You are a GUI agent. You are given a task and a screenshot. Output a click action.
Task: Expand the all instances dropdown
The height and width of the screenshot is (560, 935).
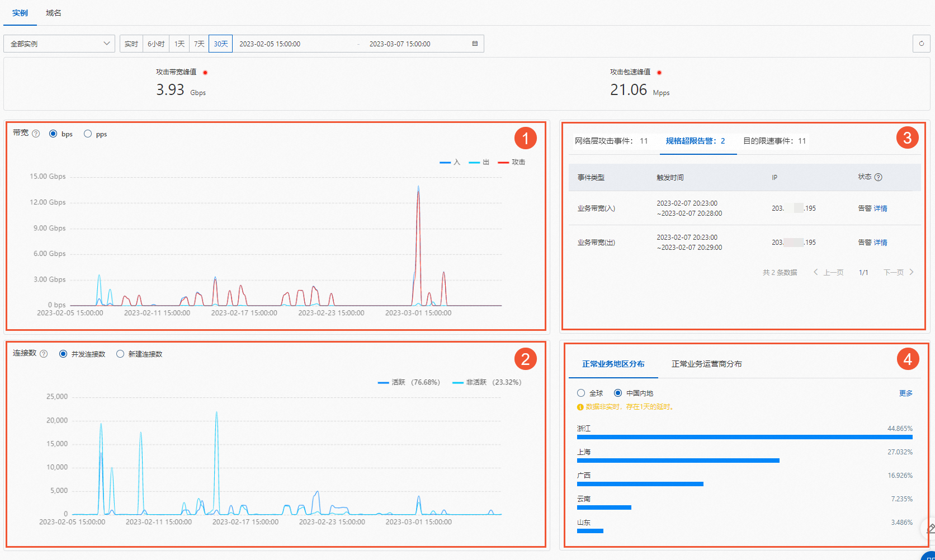coord(59,44)
